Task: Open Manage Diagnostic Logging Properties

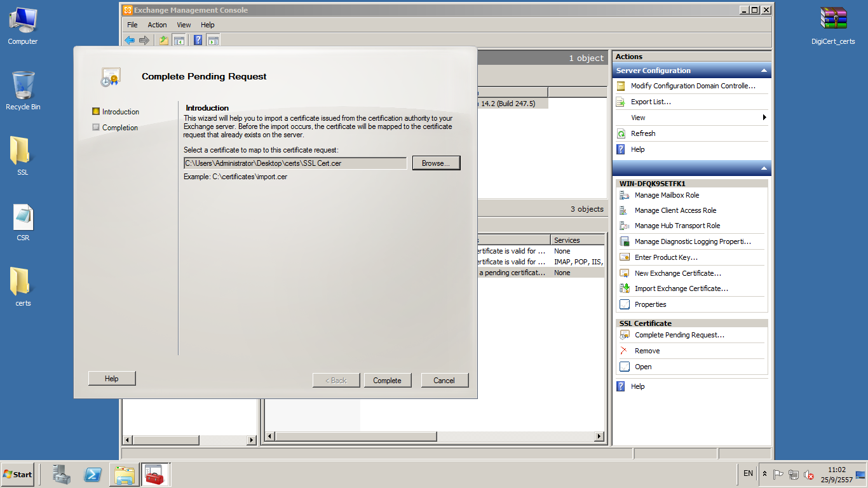Action: tap(692, 241)
